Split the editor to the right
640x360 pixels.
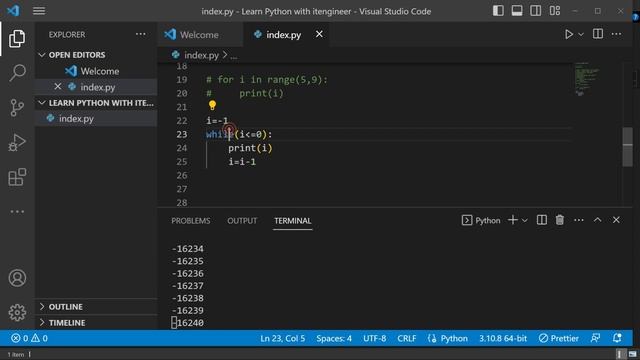pyautogui.click(x=598, y=34)
